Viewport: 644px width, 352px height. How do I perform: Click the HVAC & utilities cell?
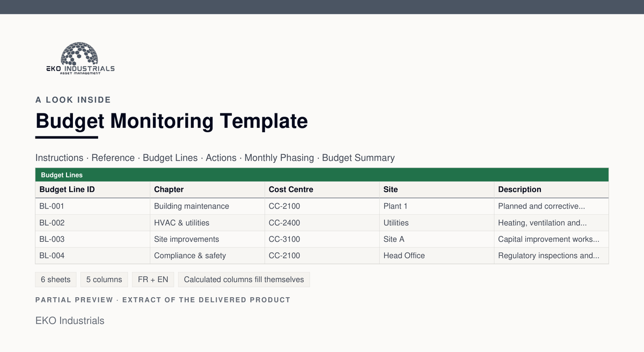(207, 223)
